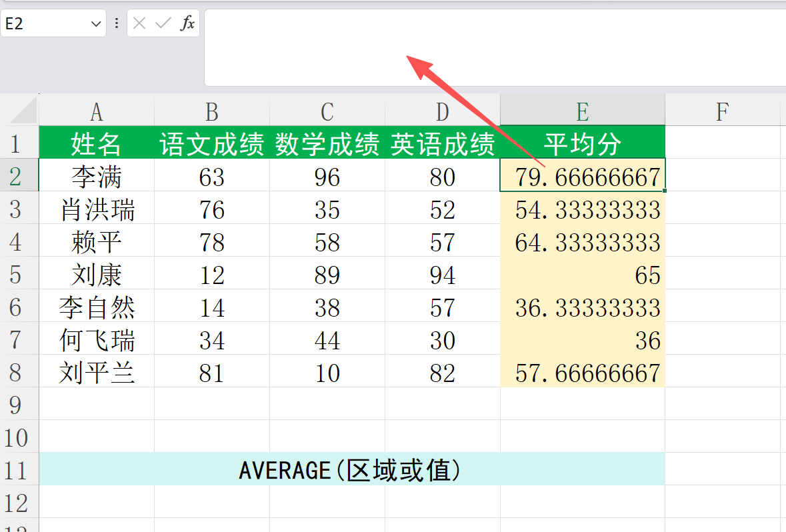Expand the Name Box dropdown arrow
Image resolution: width=786 pixels, height=532 pixels.
[95, 24]
